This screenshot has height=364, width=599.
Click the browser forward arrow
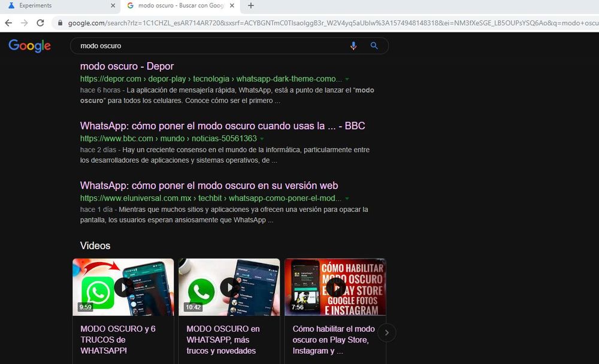[25, 23]
